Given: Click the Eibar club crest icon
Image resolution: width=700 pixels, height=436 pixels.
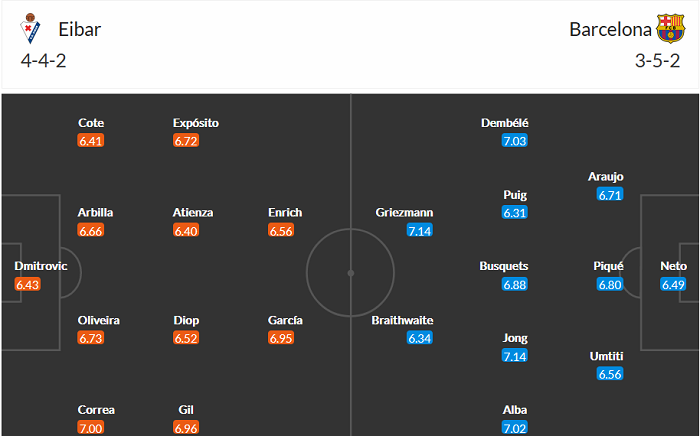Looking at the screenshot, I should click(x=30, y=29).
